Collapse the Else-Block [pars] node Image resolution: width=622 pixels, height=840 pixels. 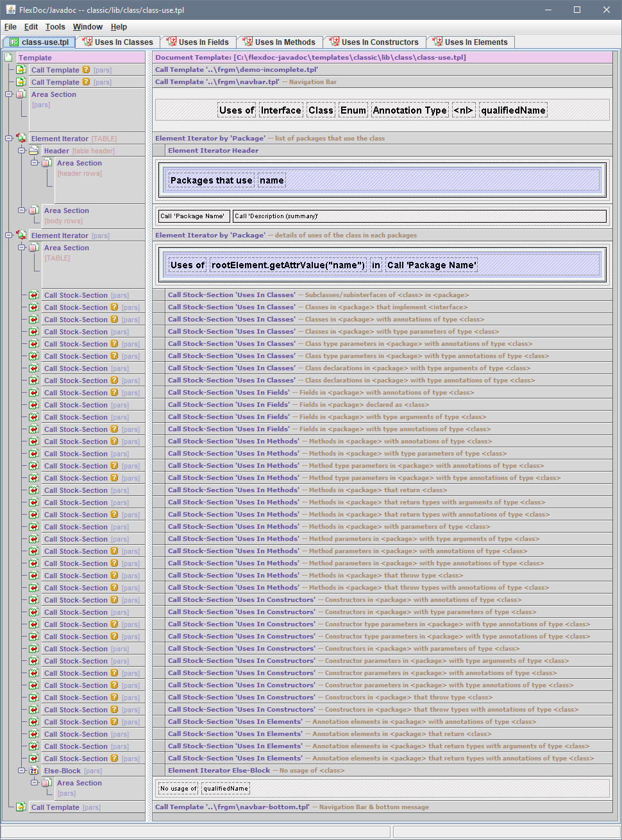[22, 771]
